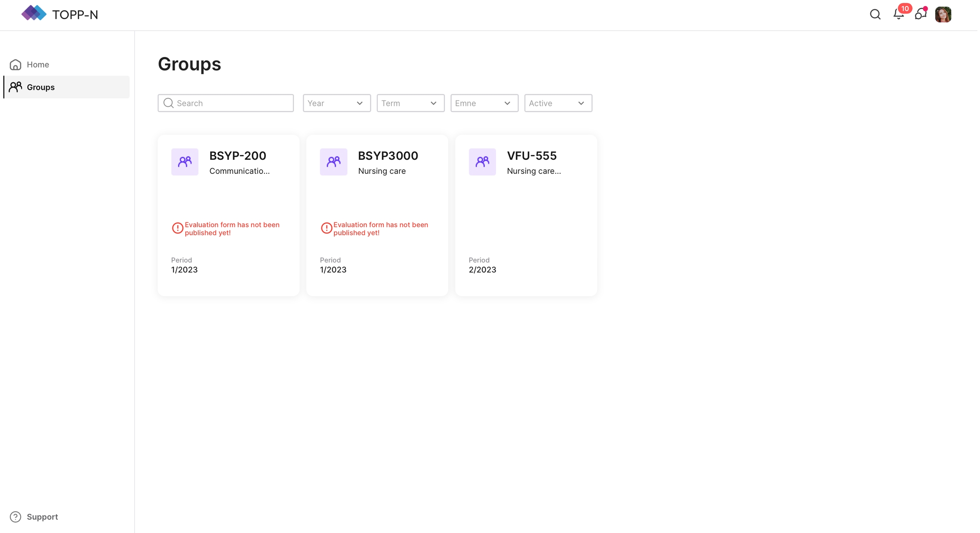980x533 pixels.
Task: Open the user profile avatar
Action: (x=943, y=14)
